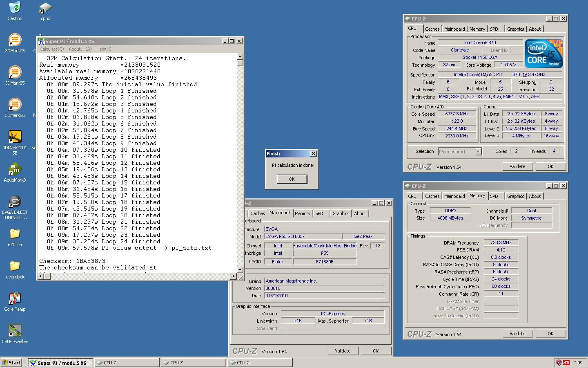The image size is (588, 368).
Task: Open SPD tab in Memory CPU-Z window
Action: [x=494, y=196]
